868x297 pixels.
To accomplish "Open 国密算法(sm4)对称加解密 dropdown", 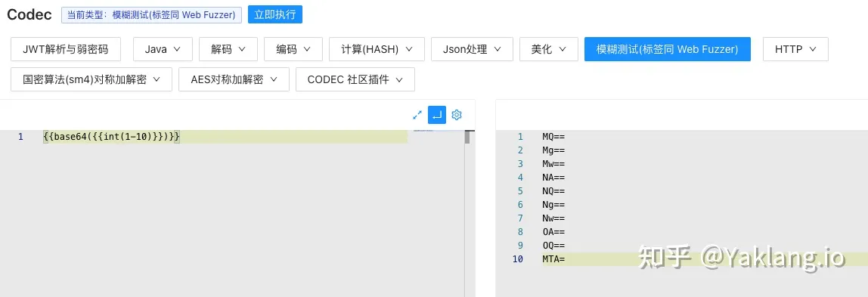I will 91,79.
